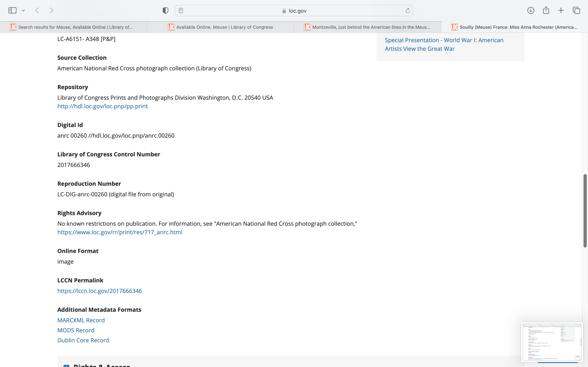Go forward to next page
588x367 pixels.
(51, 10)
